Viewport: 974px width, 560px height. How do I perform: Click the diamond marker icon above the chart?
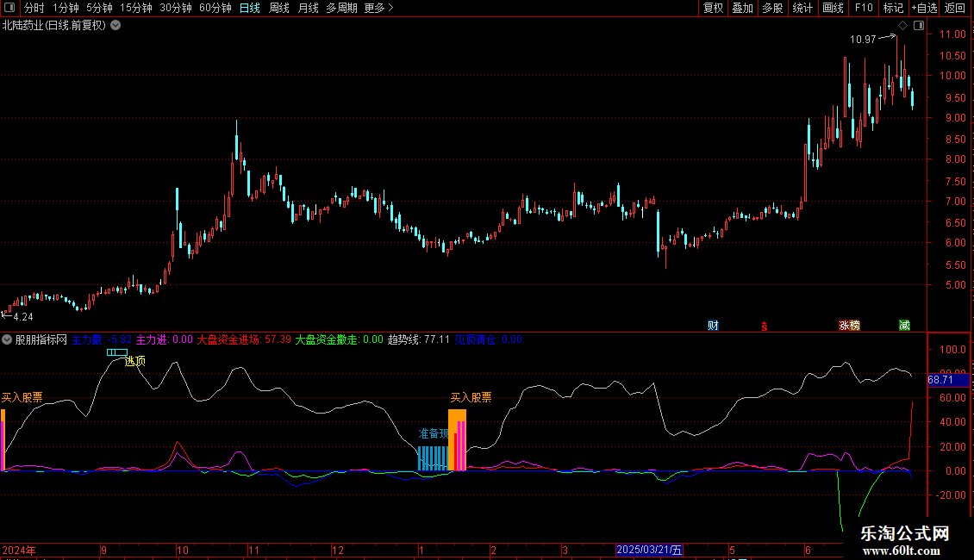click(x=902, y=26)
